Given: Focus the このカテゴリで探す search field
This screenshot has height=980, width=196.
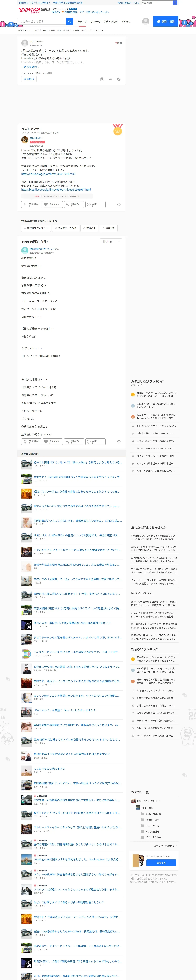Looking at the screenshot, I should point(42,21).
